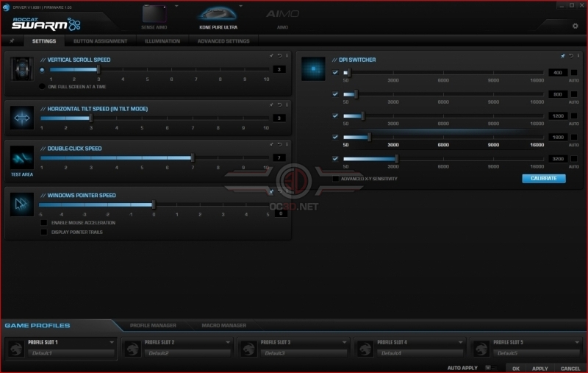Click the Calibrate button

(544, 178)
